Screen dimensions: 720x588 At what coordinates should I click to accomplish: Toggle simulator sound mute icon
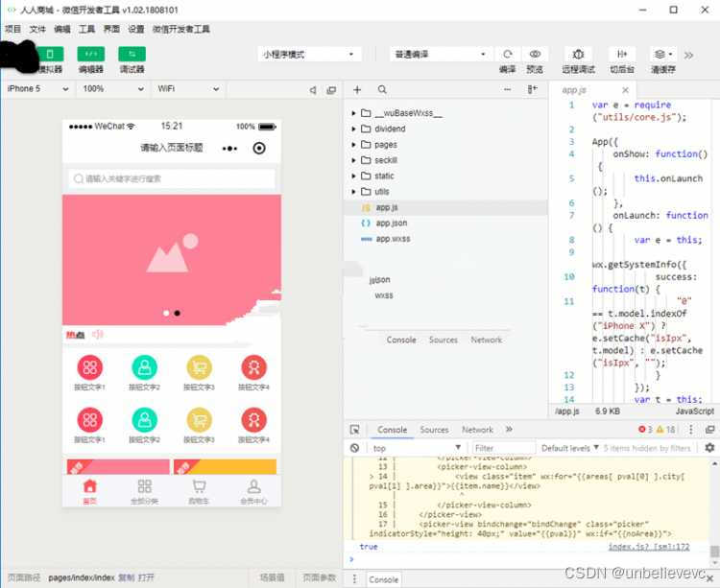click(x=313, y=90)
